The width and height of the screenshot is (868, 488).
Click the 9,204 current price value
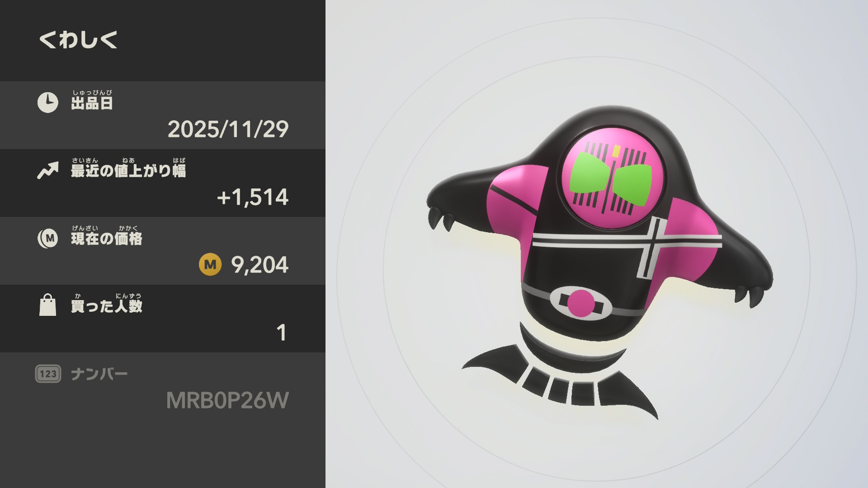[x=259, y=265]
